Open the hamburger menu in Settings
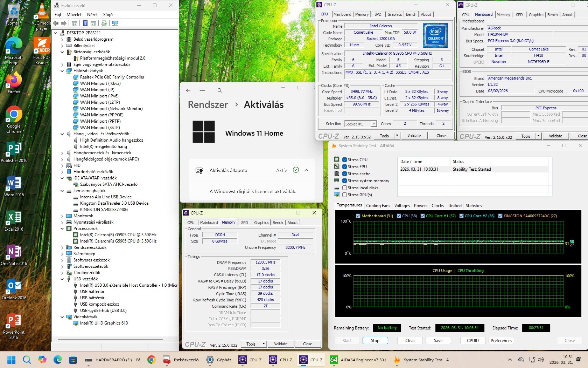Image resolution: width=588 pixels, height=368 pixels. click(202, 90)
